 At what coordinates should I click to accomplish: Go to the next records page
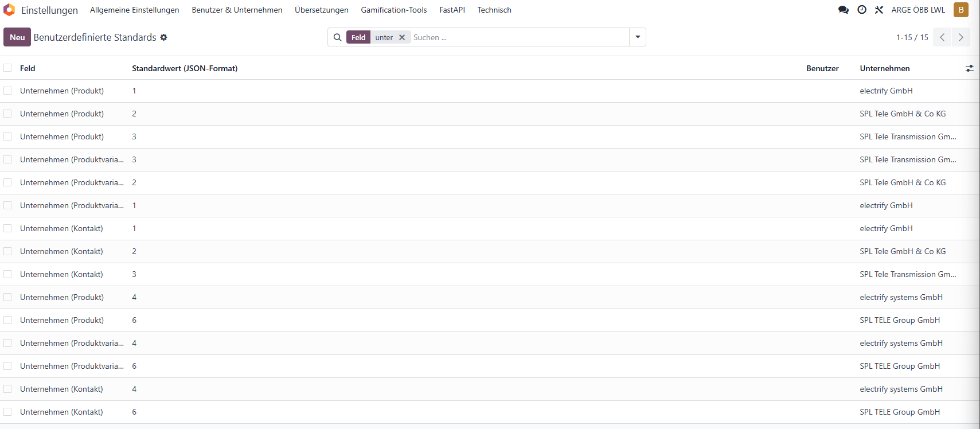pyautogui.click(x=961, y=37)
